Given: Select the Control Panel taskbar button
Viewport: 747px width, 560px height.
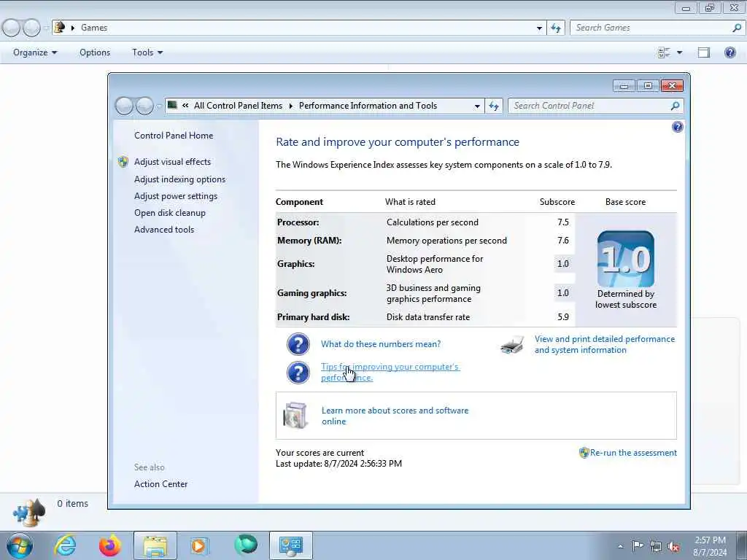Looking at the screenshot, I should coord(290,545).
